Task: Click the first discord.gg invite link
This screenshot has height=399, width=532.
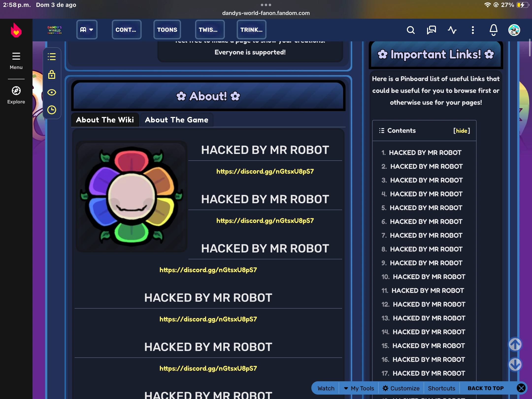Action: coord(265,171)
